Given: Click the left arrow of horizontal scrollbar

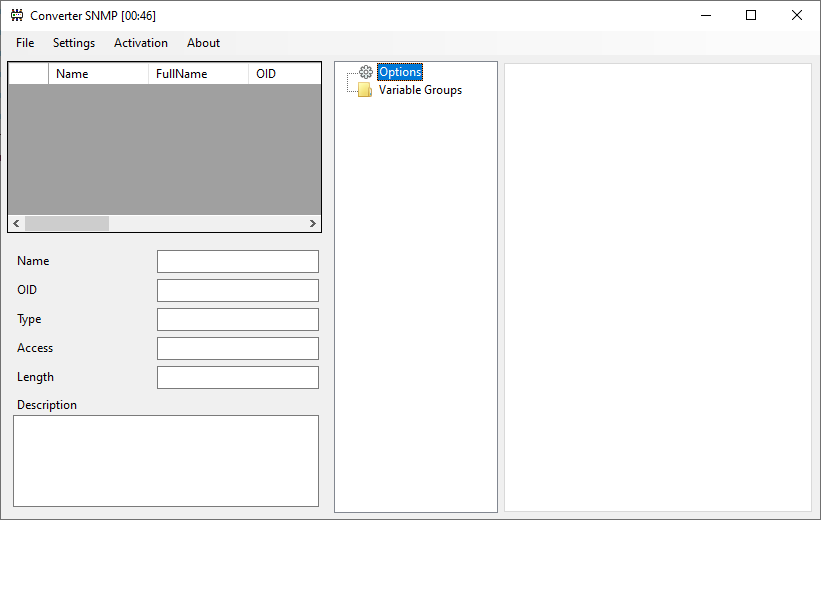Looking at the screenshot, I should (16, 224).
